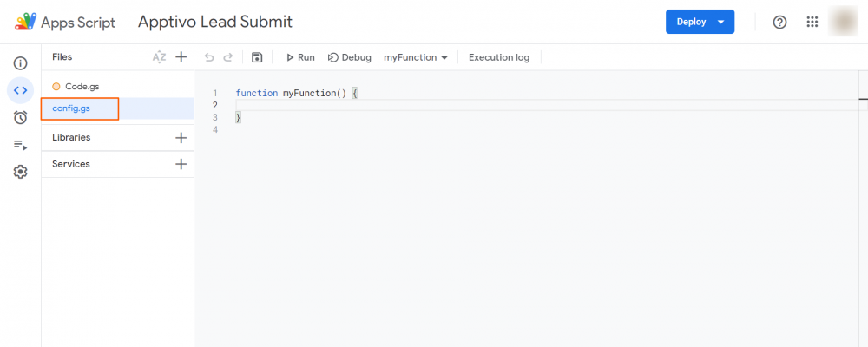Click the Undo arrow in toolbar
Viewport: 868px width, 347px height.
coord(209,57)
